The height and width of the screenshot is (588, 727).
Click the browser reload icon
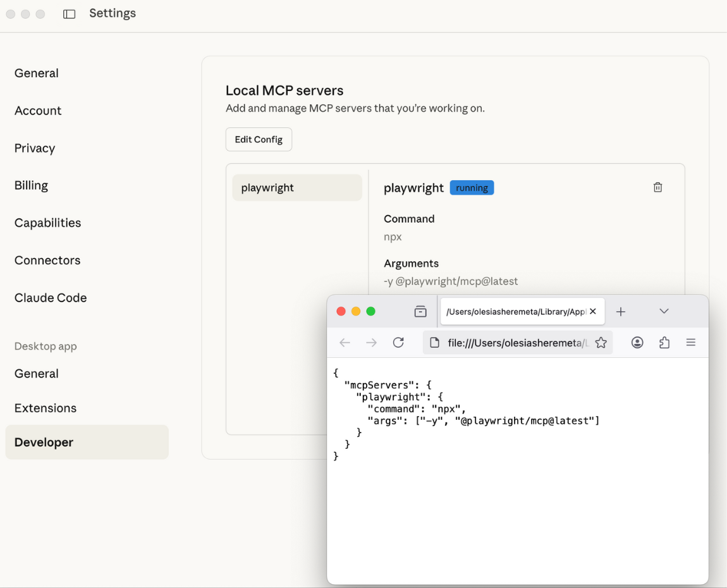398,343
